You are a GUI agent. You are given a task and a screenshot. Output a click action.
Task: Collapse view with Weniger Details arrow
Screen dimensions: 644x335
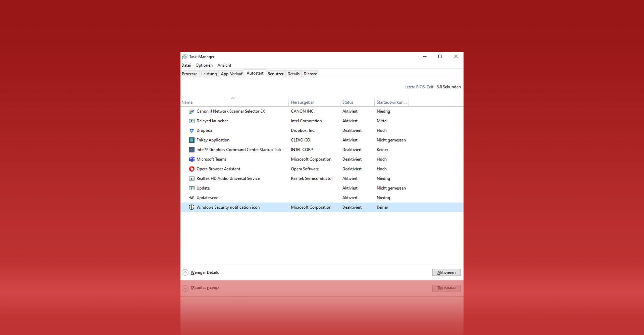pos(185,272)
